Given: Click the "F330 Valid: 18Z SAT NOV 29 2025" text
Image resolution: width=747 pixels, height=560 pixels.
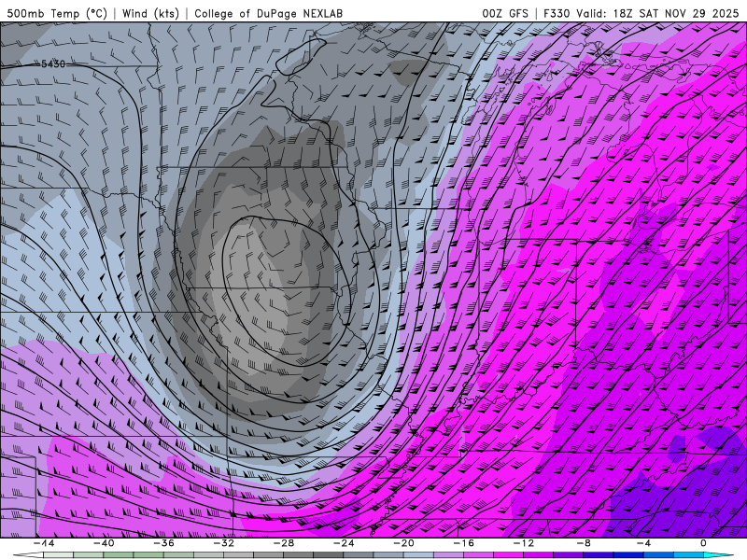Looking at the screenshot, I should point(641,13).
